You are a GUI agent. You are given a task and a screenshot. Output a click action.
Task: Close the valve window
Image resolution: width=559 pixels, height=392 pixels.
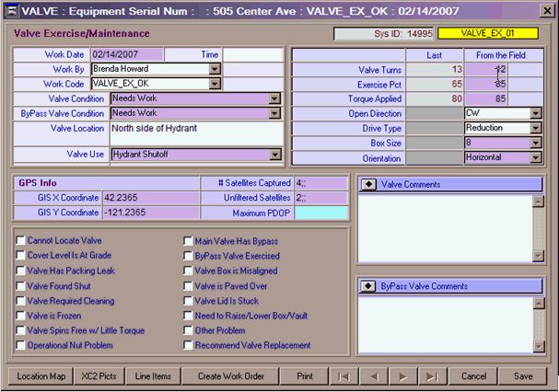point(546,11)
